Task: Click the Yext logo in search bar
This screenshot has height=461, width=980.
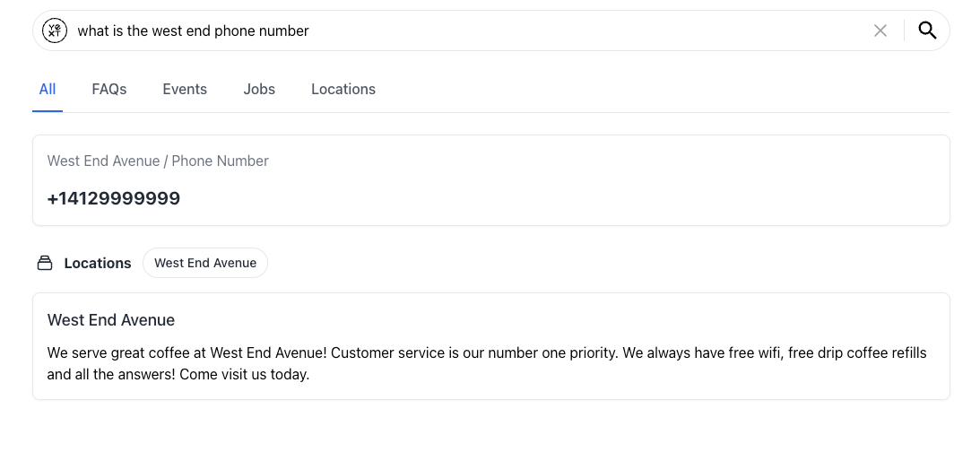Action: (x=55, y=30)
